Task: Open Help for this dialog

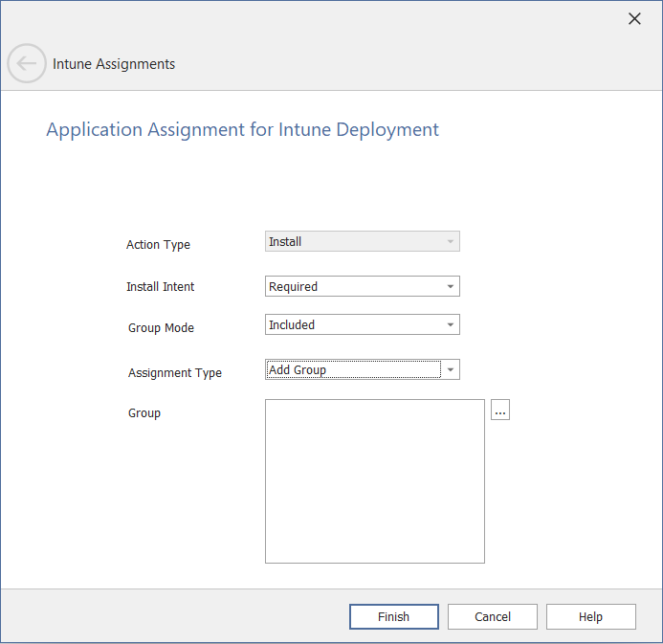Action: click(591, 616)
